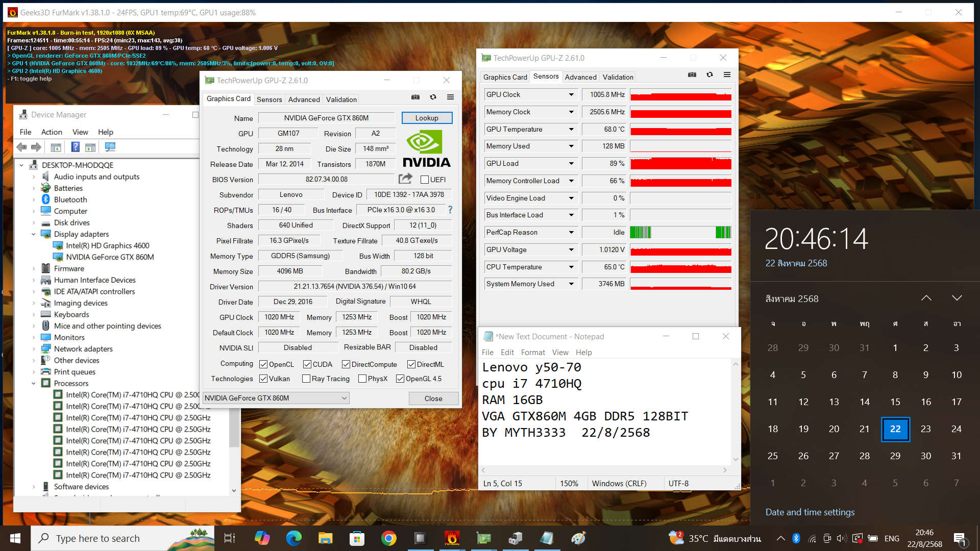The height and width of the screenshot is (551, 980).
Task: Select day 23 in the calendar
Action: click(x=925, y=429)
